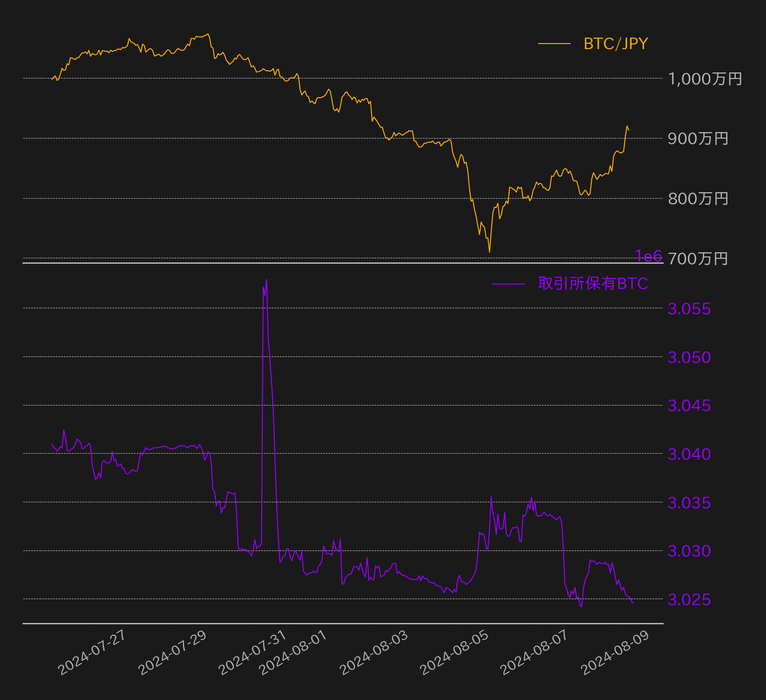Click the 3.045 axis tick label
This screenshot has width=766, height=700.
(689, 406)
